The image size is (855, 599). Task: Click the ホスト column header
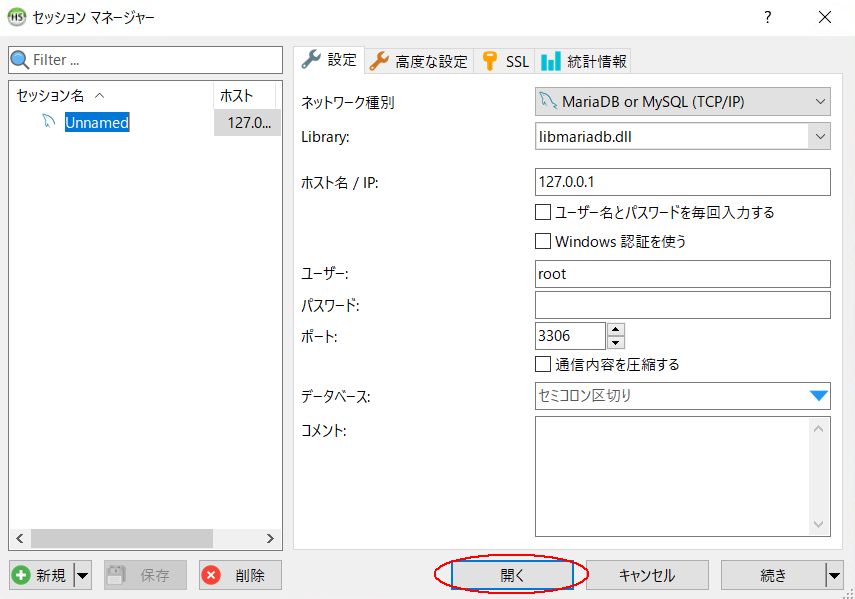[244, 95]
